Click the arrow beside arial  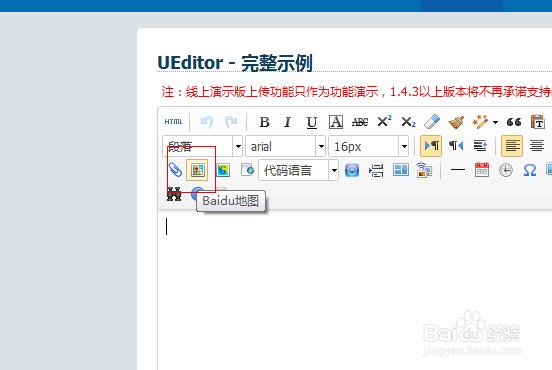pos(321,146)
